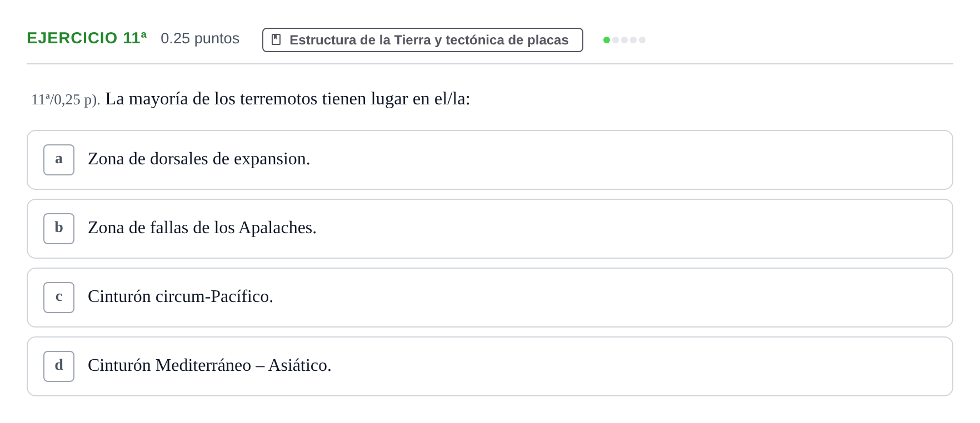Screen dimensions: 980x423
Task: Click the last grey difficulty dot
Action: [x=642, y=40]
